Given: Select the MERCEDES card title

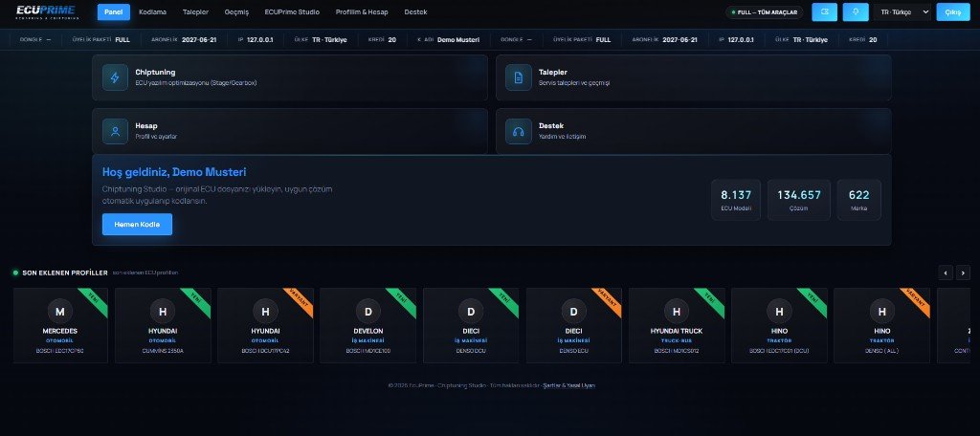Looking at the screenshot, I should coord(60,331).
